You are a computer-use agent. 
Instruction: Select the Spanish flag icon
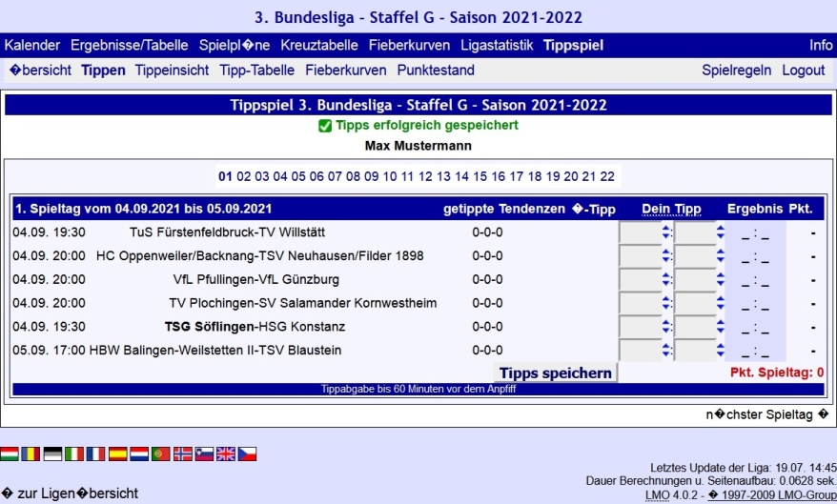pyautogui.click(x=118, y=454)
